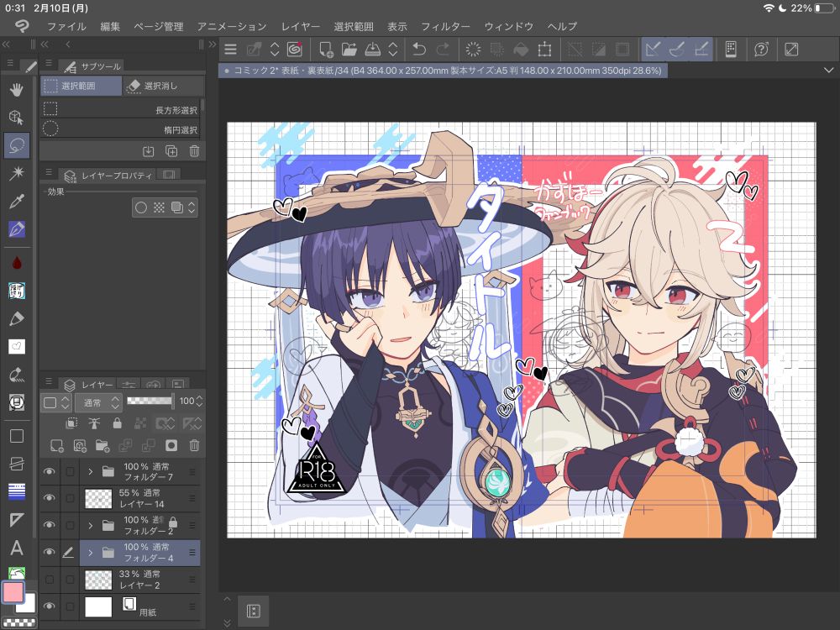The image size is (840, 630).
Task: Select the Text tool letter A
Action: (x=17, y=548)
